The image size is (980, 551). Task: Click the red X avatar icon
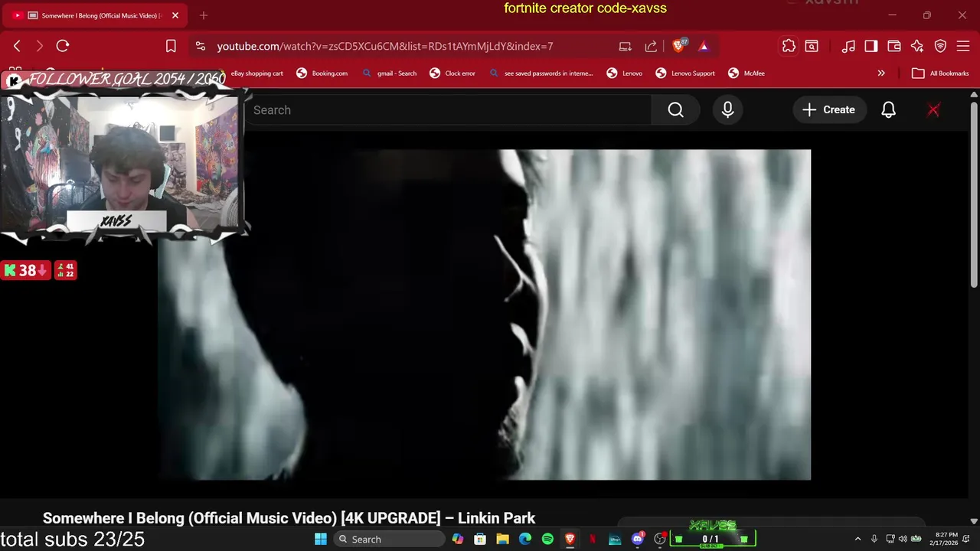click(933, 110)
